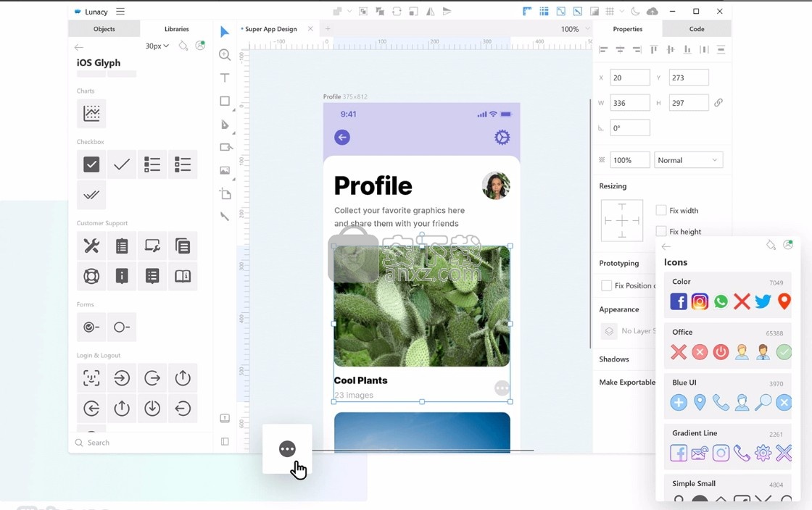
Task: Switch to the Code tab
Action: pyautogui.click(x=697, y=29)
